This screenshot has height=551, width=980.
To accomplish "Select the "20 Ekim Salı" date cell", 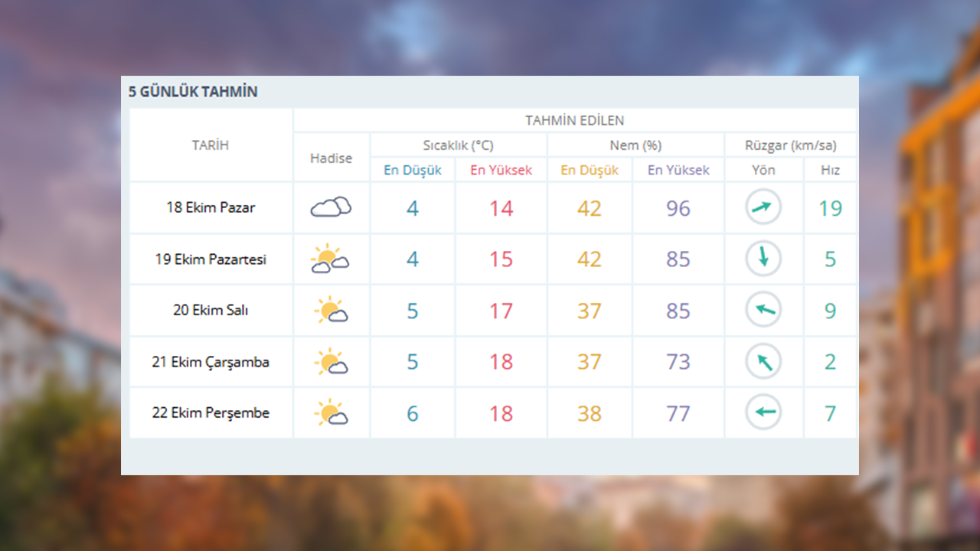I will pos(211,311).
